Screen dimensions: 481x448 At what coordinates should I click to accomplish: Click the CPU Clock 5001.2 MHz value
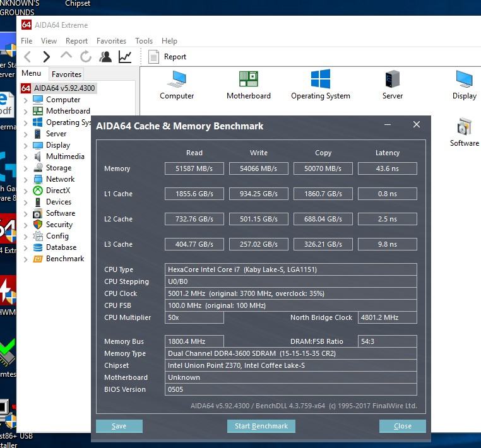point(291,293)
